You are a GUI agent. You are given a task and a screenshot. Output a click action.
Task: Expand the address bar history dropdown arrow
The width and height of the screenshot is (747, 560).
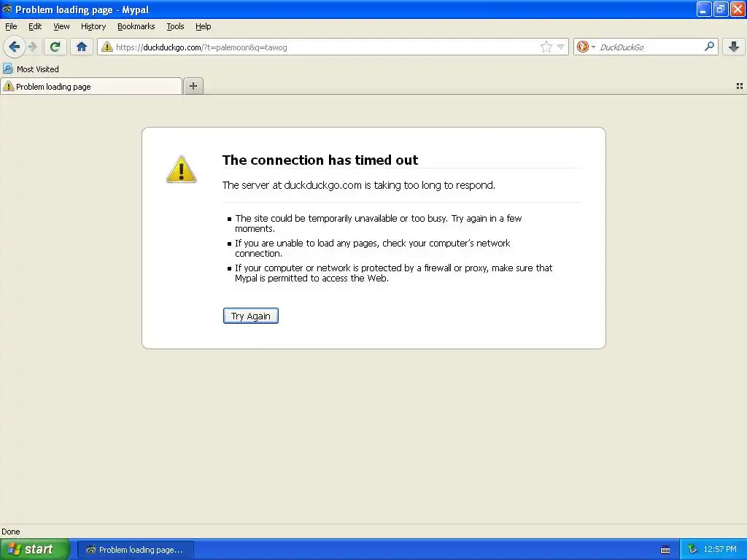pyautogui.click(x=561, y=47)
